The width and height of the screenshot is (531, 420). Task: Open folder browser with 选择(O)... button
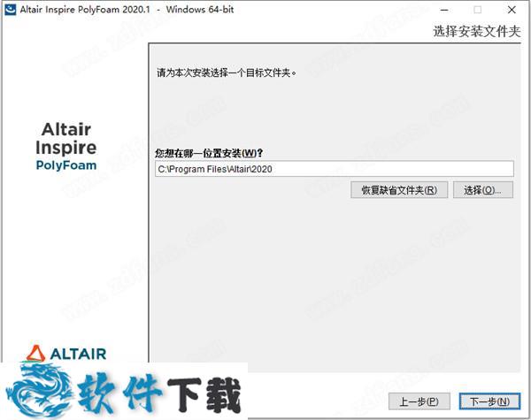483,190
